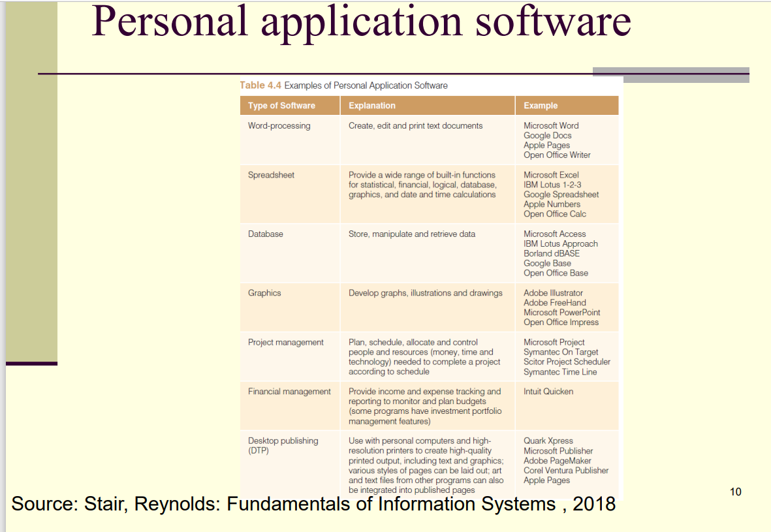
Task: Click the 'Type of Software' column header
Action: (281, 106)
